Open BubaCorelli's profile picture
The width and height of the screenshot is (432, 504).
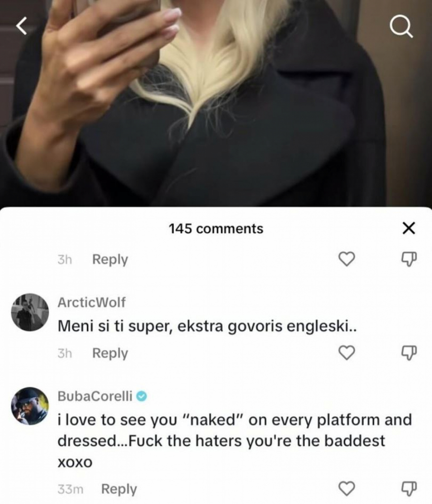30,406
